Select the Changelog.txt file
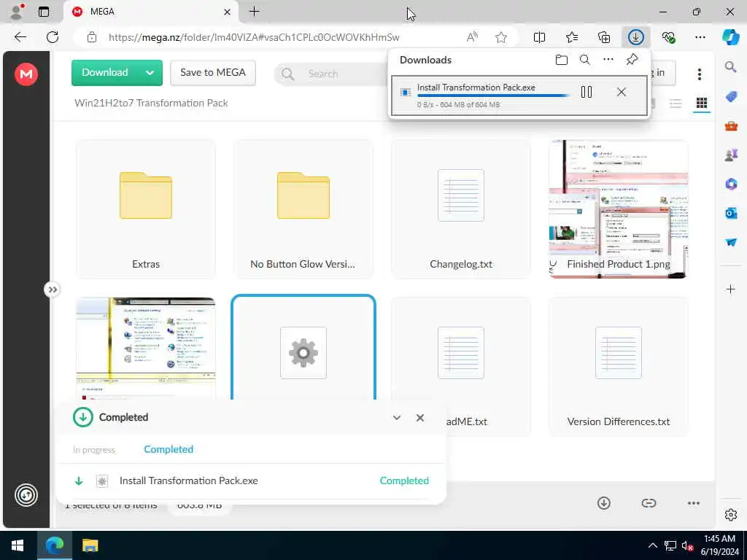This screenshot has height=560, width=747. coord(461,209)
